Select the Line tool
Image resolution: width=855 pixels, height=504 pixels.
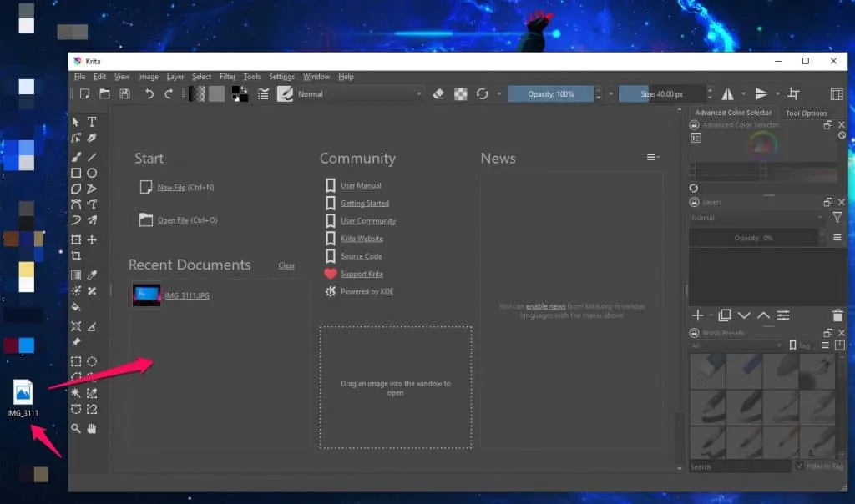[x=92, y=158]
